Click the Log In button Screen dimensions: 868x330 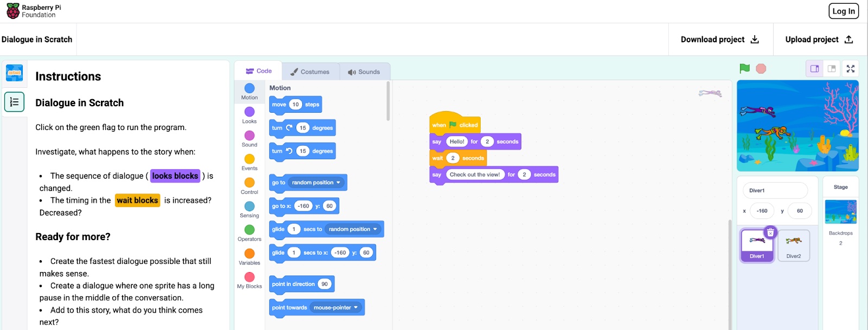click(x=844, y=11)
